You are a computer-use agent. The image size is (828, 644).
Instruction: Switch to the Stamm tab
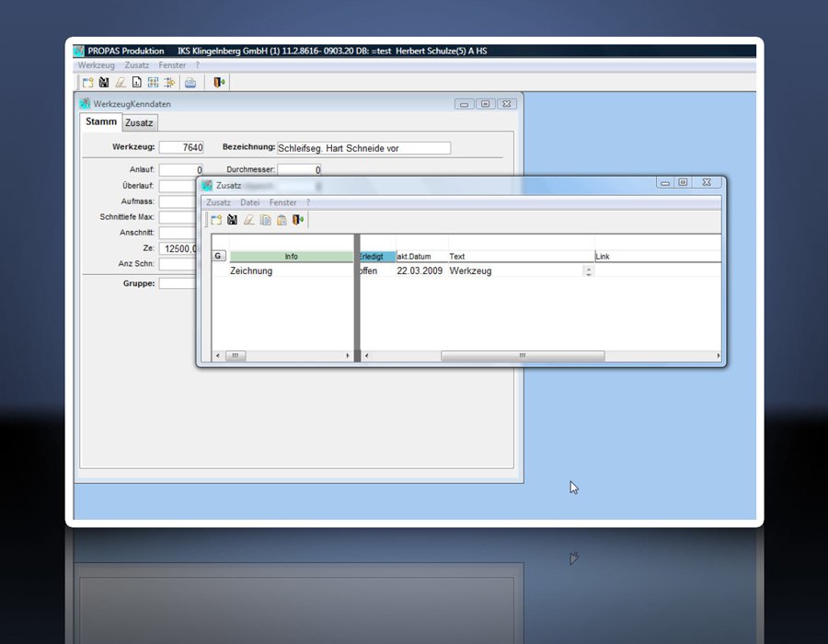point(101,121)
